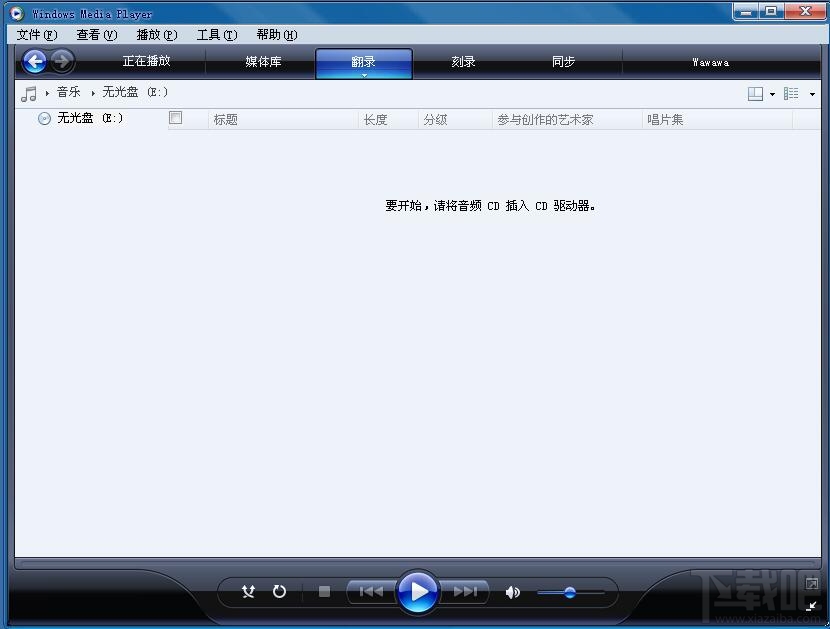Click the Stop playback icon
Screen dimensions: 830x629
coord(323,591)
